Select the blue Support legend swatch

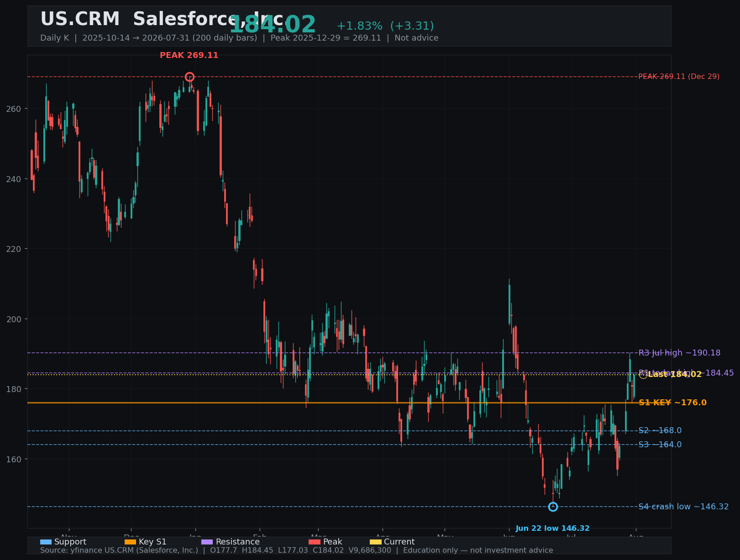tap(46, 542)
